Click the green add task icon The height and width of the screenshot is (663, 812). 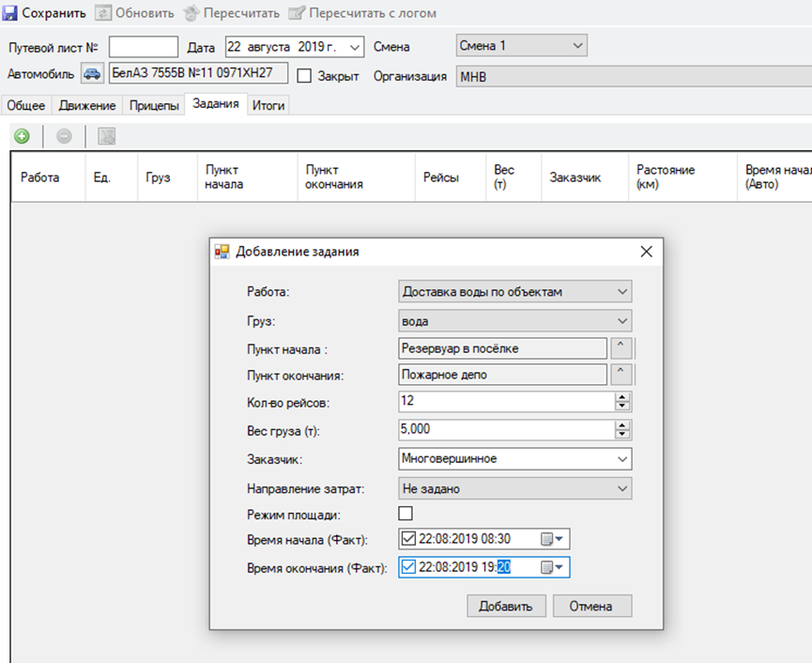pyautogui.click(x=22, y=136)
